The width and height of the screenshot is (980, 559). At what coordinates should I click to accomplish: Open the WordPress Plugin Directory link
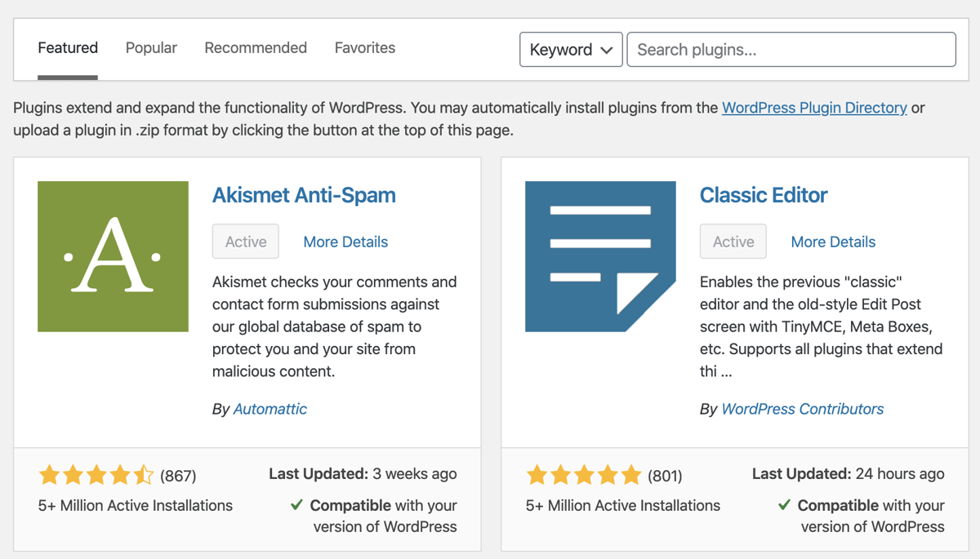coord(814,108)
